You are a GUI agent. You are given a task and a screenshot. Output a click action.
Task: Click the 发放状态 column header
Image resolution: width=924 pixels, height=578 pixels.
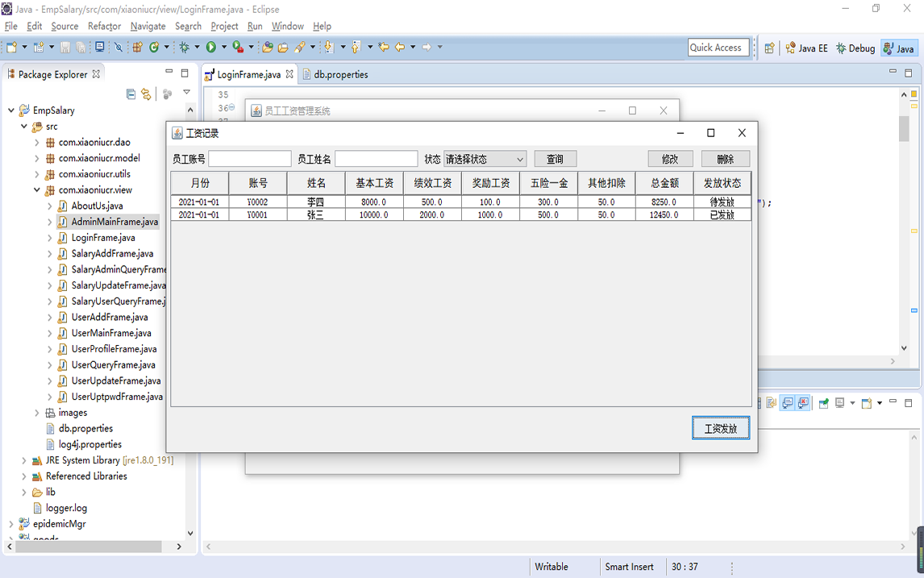point(722,183)
